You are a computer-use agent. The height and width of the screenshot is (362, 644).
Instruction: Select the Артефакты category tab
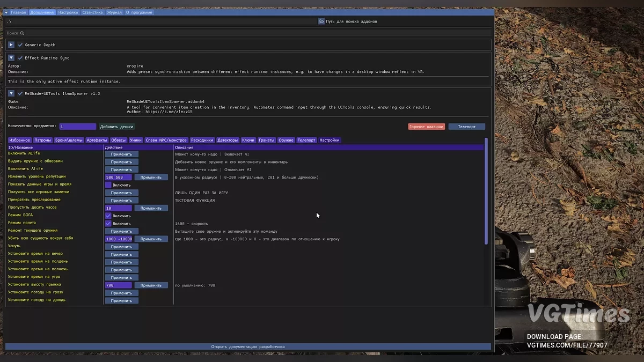click(x=97, y=141)
